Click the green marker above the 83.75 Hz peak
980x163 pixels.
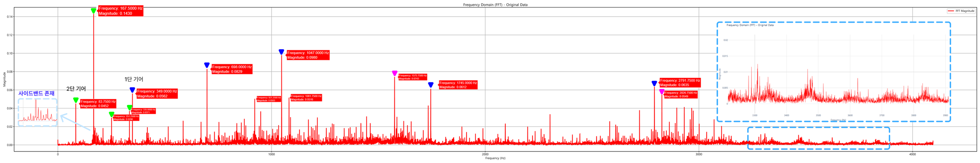coord(76,100)
